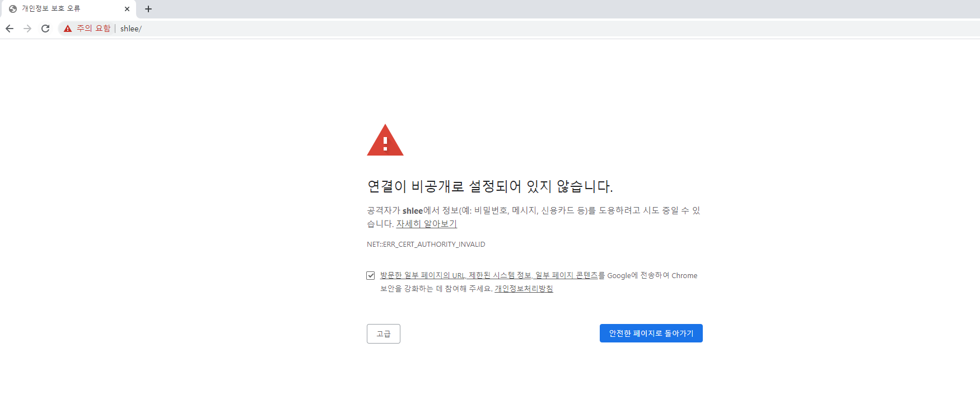Click the red warning triangle in address bar
Image resolution: width=980 pixels, height=404 pixels.
point(68,29)
